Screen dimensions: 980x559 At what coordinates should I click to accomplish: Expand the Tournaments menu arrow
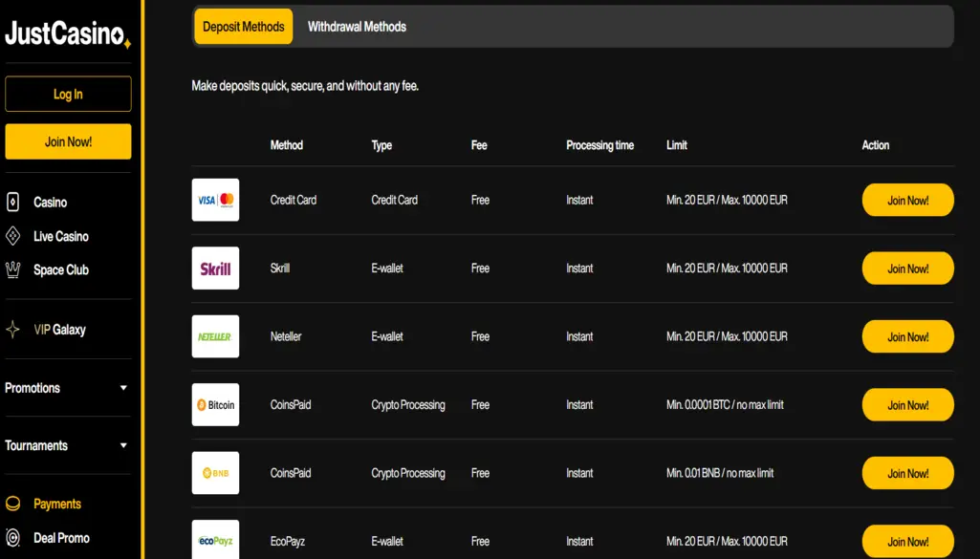click(x=123, y=445)
